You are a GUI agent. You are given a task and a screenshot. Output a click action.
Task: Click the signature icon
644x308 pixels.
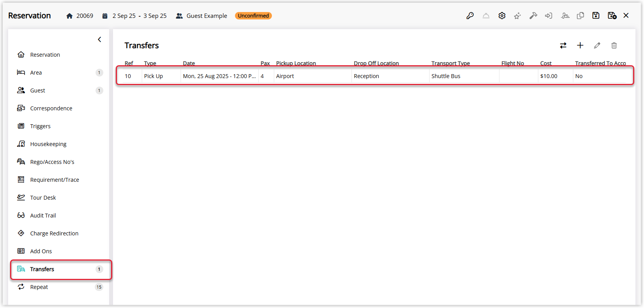point(565,16)
